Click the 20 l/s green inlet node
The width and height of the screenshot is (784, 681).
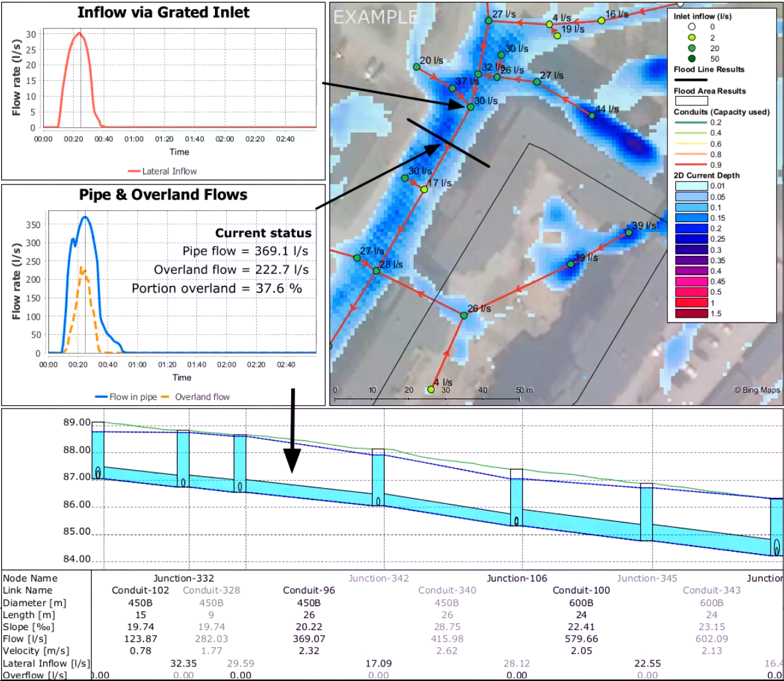(x=417, y=67)
